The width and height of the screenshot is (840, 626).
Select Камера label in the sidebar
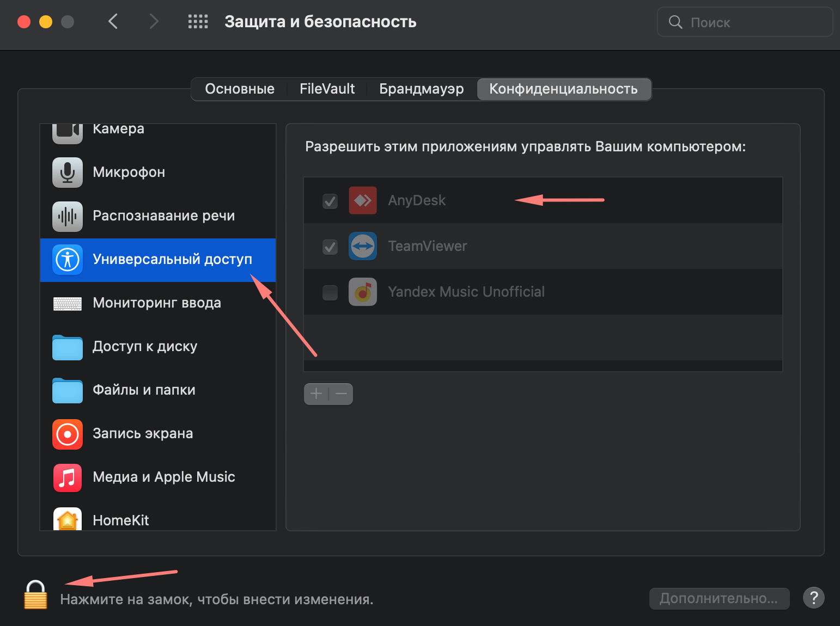(x=119, y=130)
